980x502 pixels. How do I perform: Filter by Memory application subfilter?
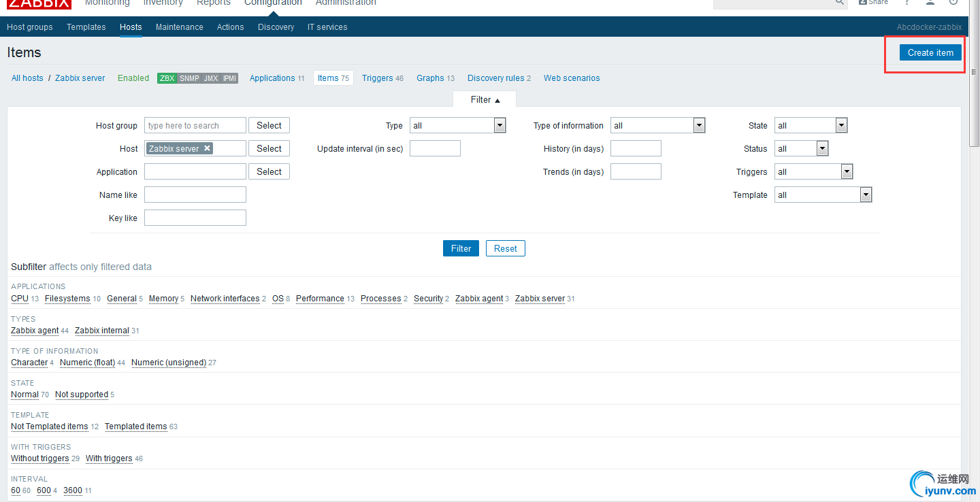pyautogui.click(x=163, y=299)
